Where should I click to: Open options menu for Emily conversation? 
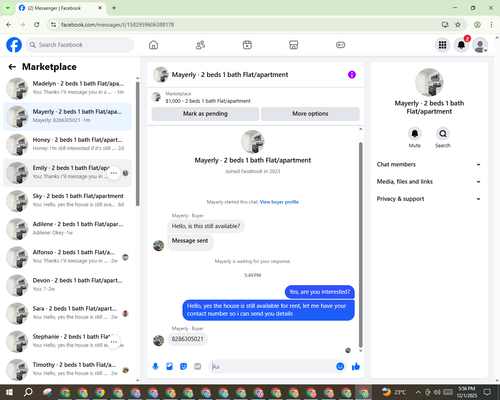[114, 173]
